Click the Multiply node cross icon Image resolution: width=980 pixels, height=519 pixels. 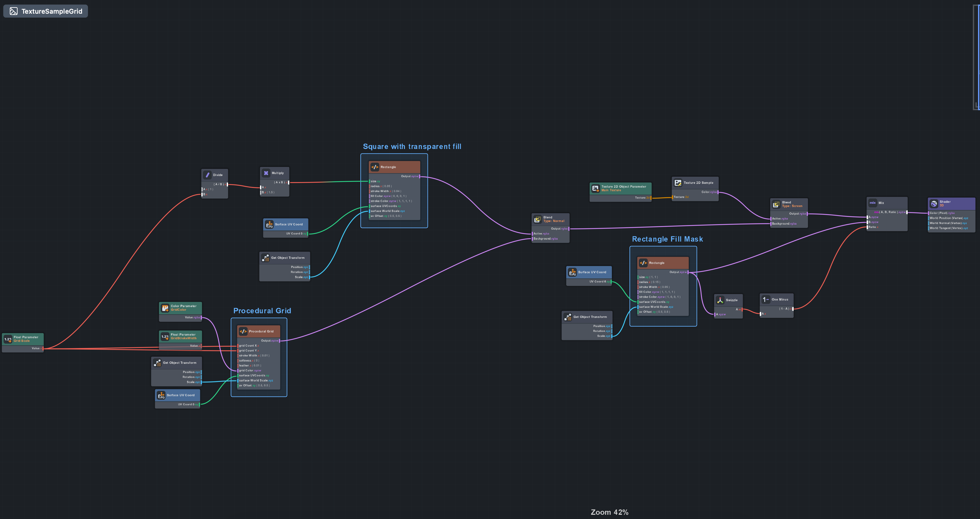coord(266,173)
